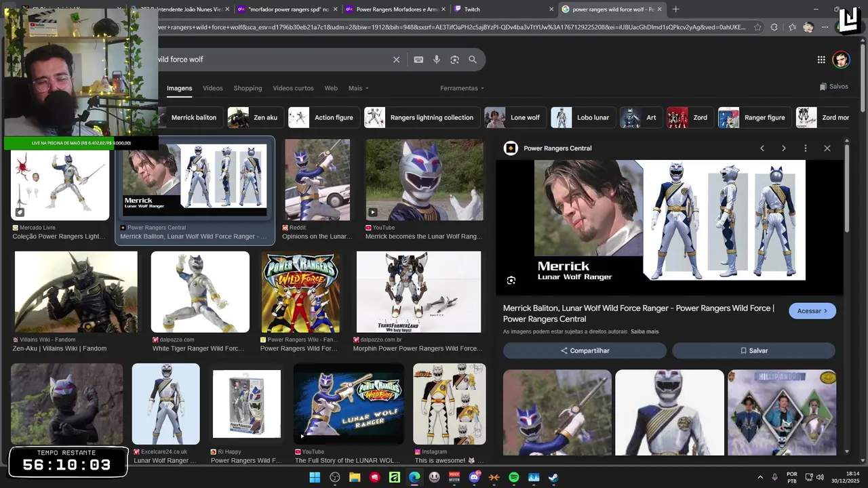Image resolution: width=868 pixels, height=488 pixels.
Task: Show previous image in the preview panel
Action: point(762,148)
